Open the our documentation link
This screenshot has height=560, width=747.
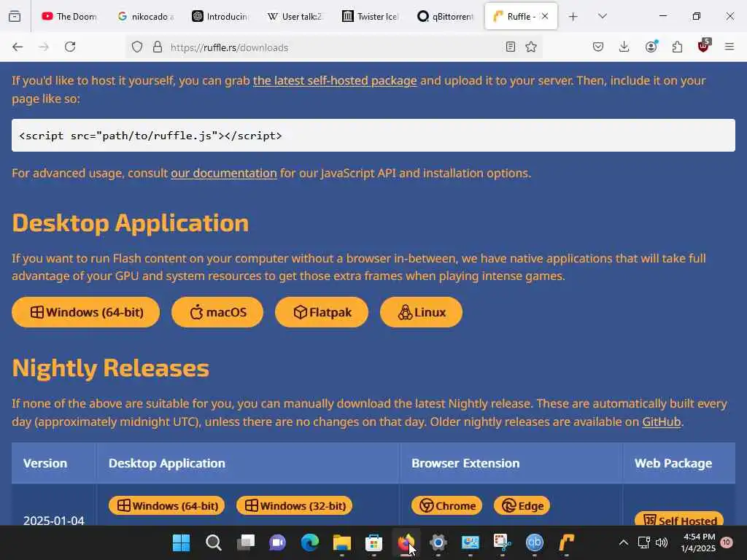click(224, 173)
